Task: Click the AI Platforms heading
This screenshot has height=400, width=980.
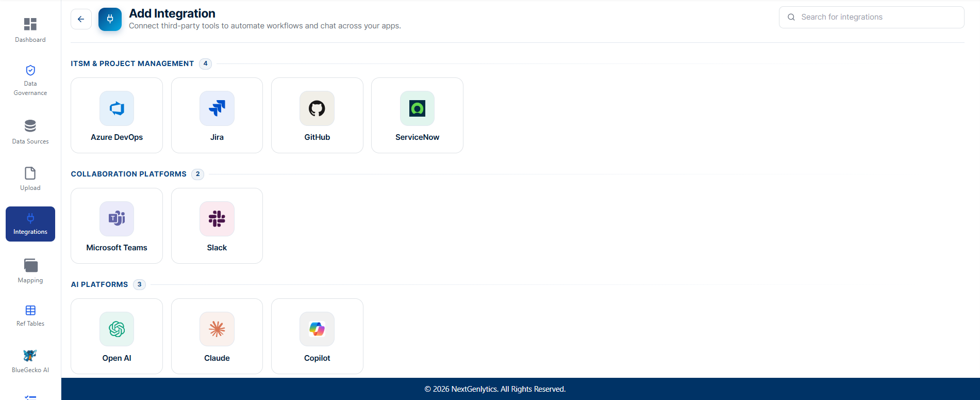Action: (99, 284)
